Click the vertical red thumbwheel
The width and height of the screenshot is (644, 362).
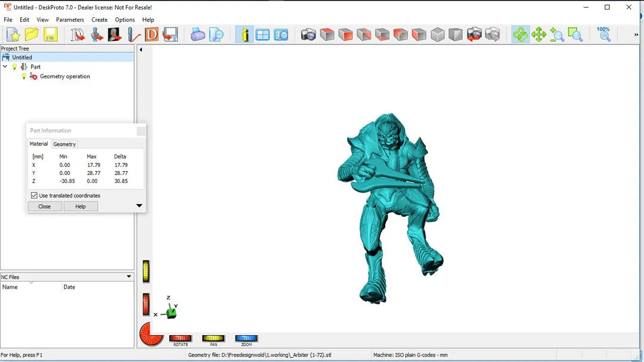click(x=146, y=305)
